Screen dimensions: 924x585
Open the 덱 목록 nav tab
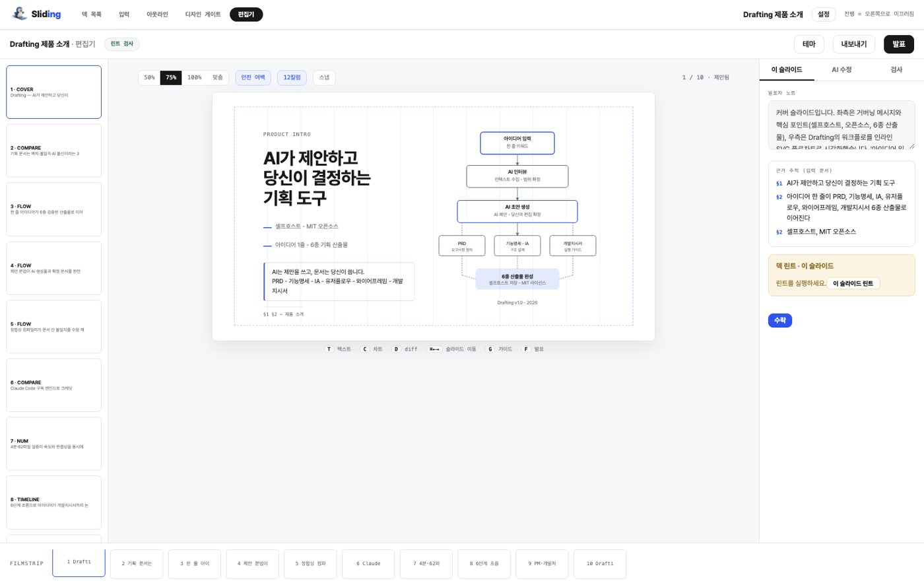point(92,15)
